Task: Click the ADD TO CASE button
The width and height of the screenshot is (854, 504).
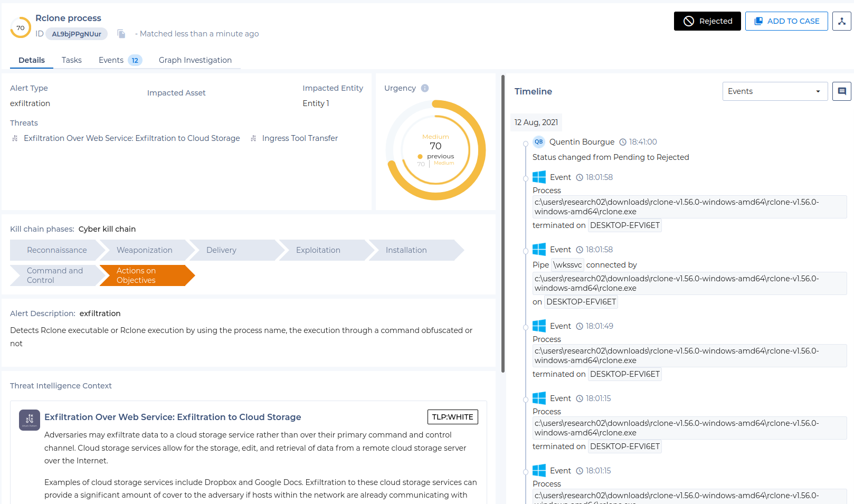Action: click(786, 21)
